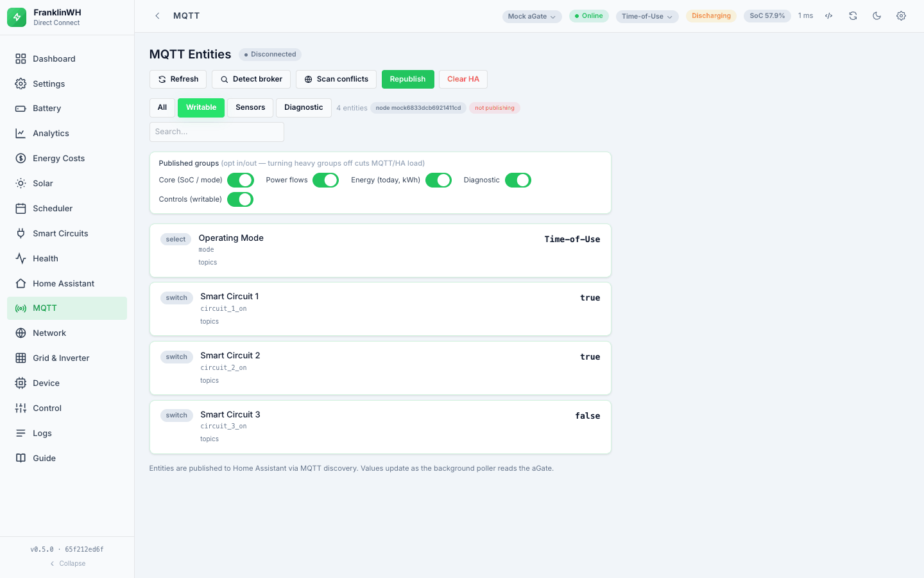Select the Battery icon in sidebar

click(x=21, y=109)
